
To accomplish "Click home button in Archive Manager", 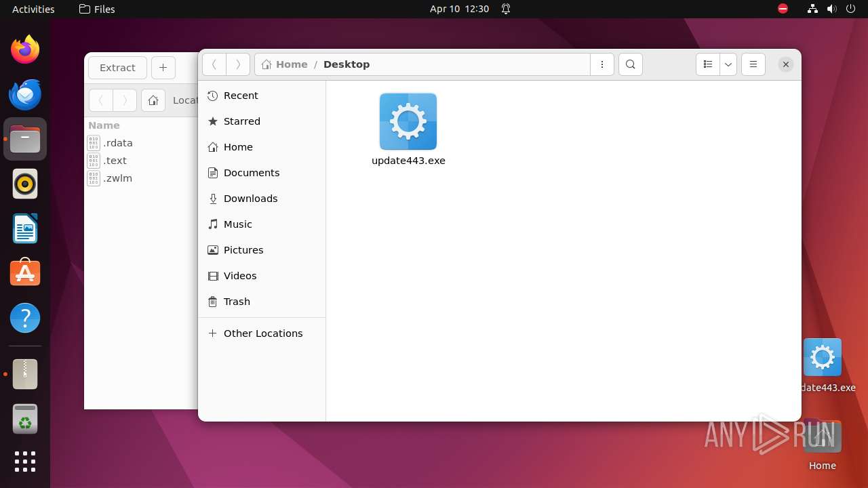I will click(x=153, y=100).
